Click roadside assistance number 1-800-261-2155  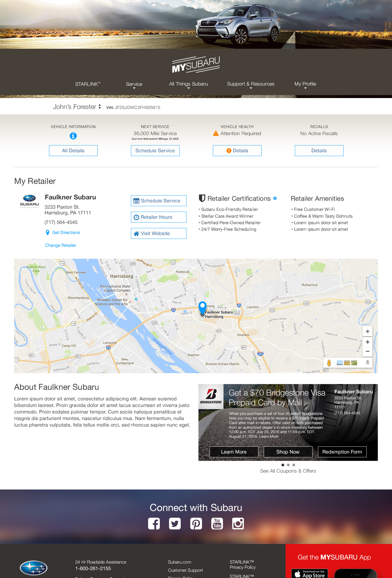click(x=93, y=568)
